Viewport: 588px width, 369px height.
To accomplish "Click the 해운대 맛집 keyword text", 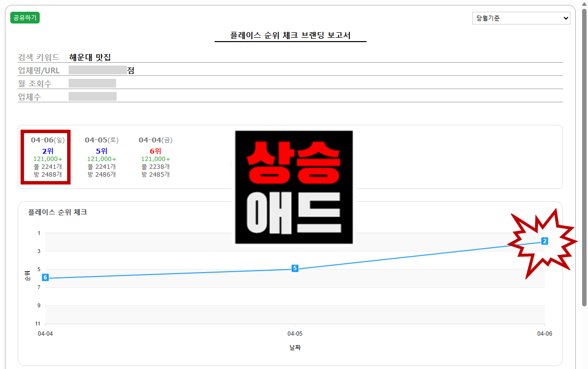I will [x=90, y=57].
